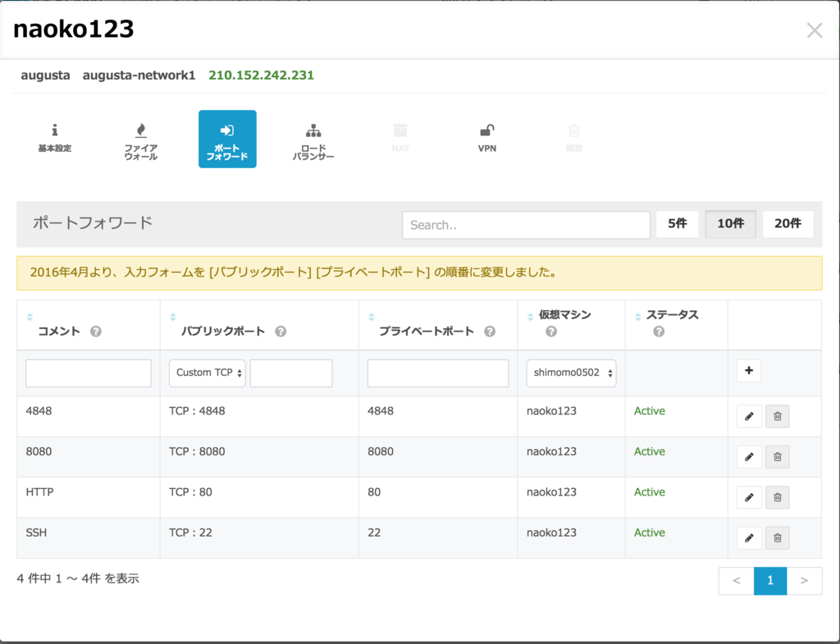Screen dimensions: 840x644
Task: Delete the 8080 port forward rule
Action: pos(778,457)
